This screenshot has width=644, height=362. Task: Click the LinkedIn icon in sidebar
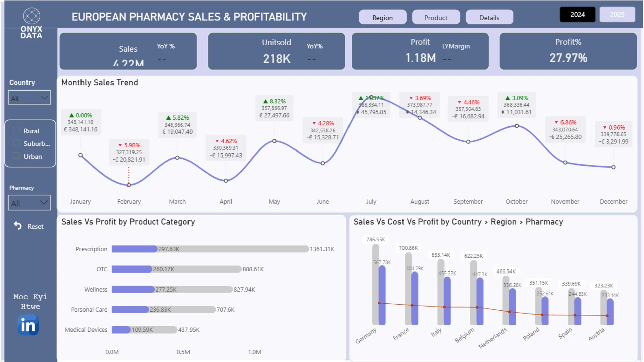(28, 325)
